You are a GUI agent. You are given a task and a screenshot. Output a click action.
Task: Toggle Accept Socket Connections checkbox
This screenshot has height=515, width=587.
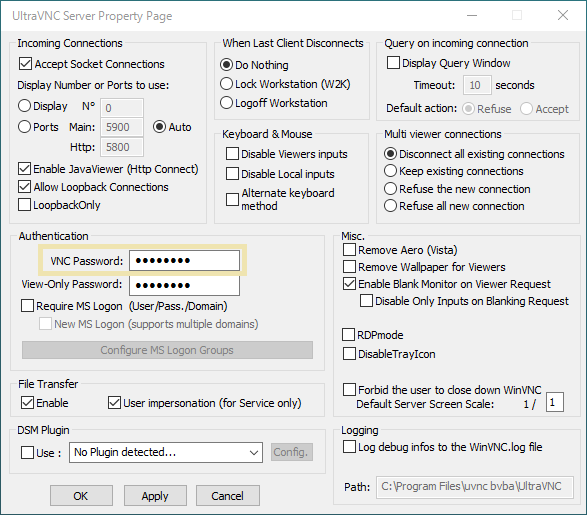tap(25, 64)
